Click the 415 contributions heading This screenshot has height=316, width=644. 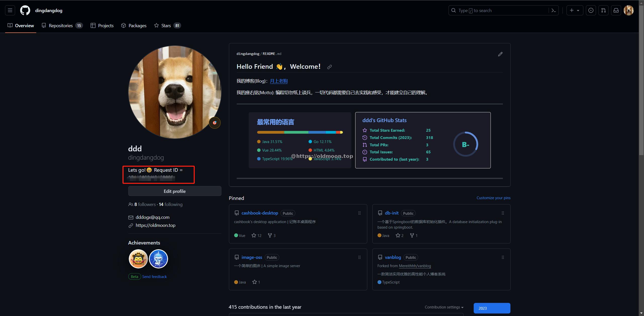(265, 307)
